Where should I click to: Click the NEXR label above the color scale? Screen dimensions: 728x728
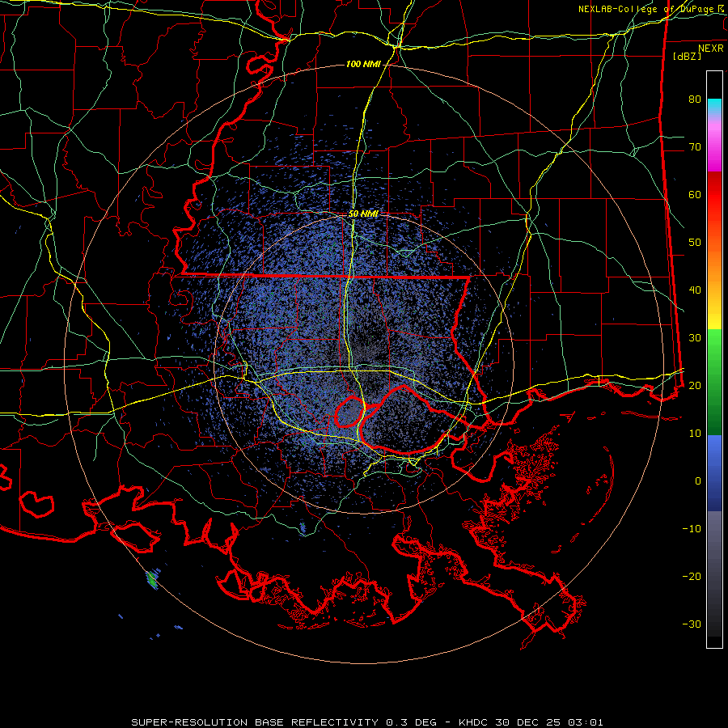point(710,49)
